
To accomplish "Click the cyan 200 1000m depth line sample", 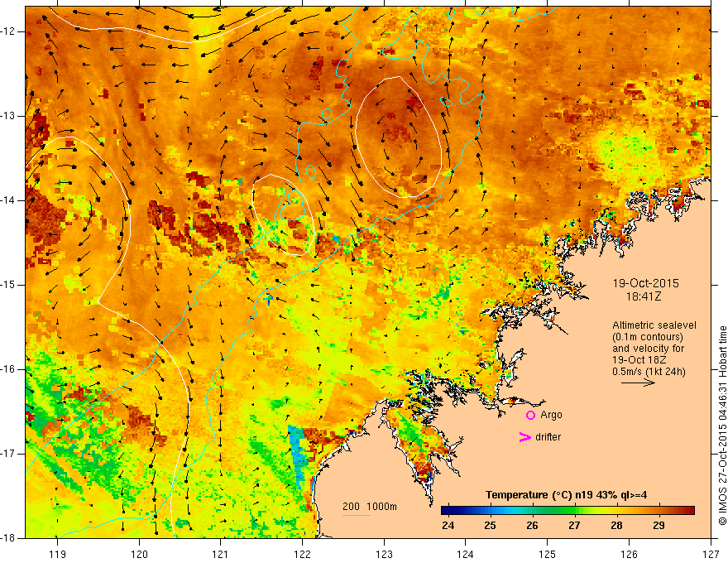I will point(356,515).
